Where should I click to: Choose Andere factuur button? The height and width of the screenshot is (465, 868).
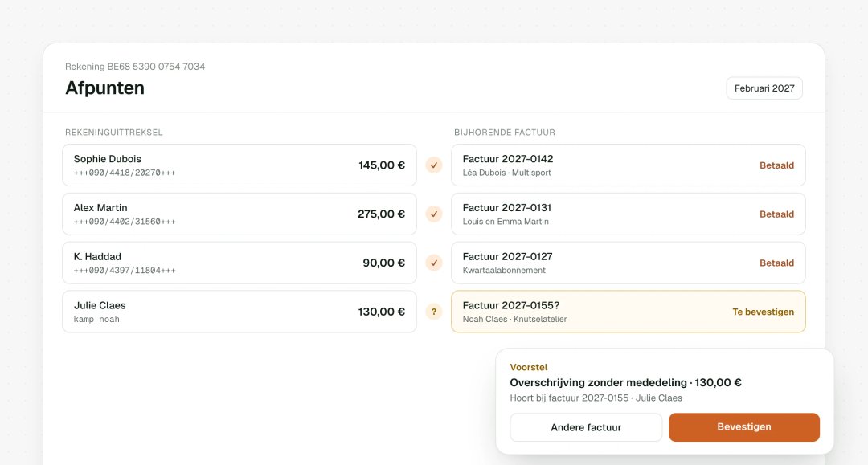coord(586,427)
